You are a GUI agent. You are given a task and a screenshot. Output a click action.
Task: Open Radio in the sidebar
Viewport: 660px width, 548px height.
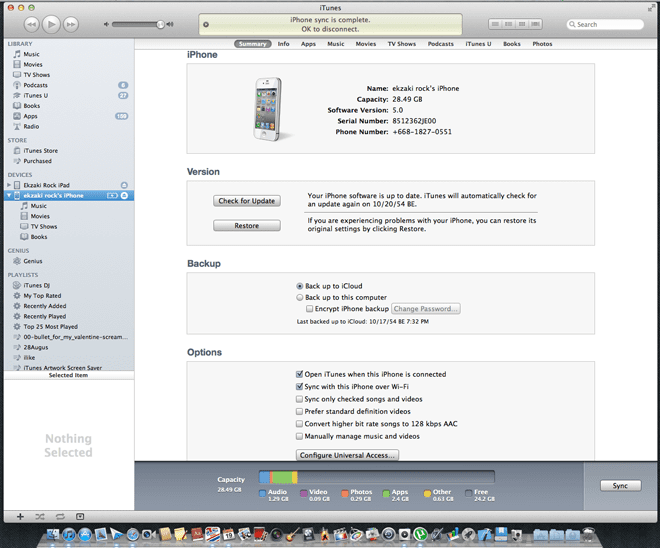31,126
